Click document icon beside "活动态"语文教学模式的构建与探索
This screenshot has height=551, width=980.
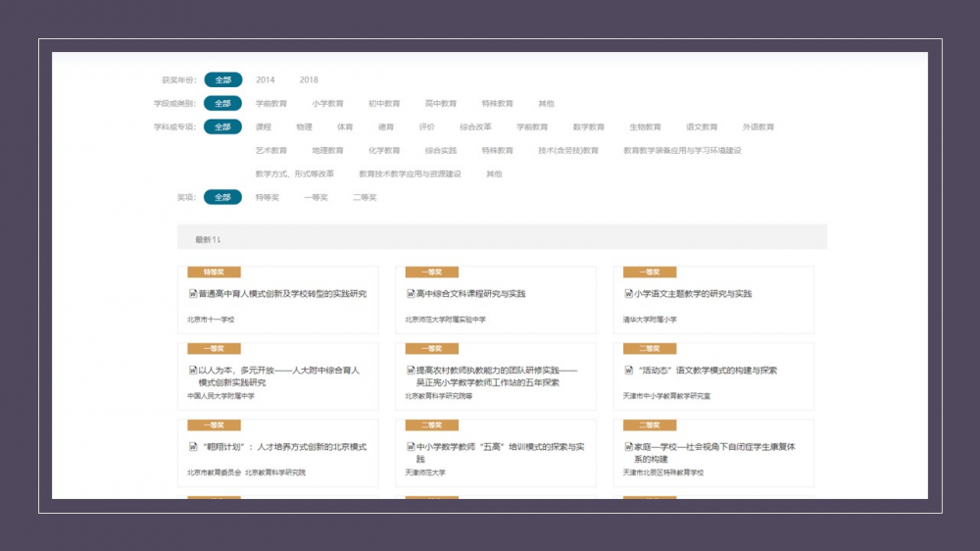pos(628,370)
